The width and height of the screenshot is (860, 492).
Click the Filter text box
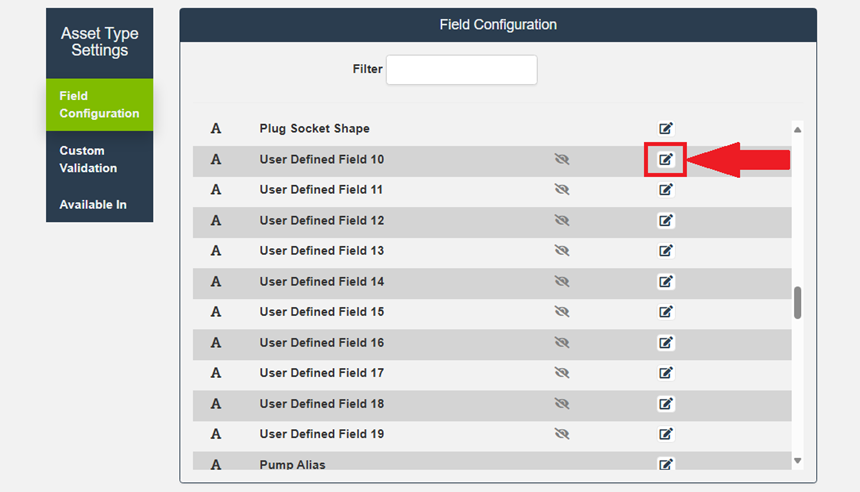(461, 70)
